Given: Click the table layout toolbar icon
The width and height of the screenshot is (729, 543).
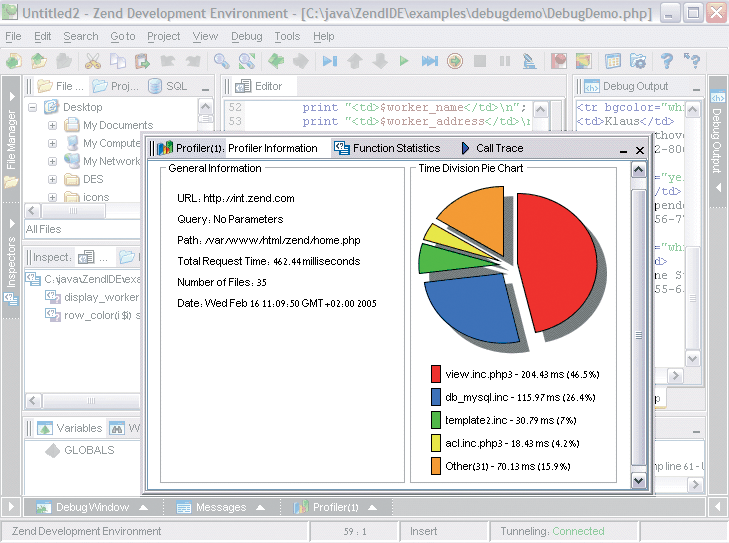Looking at the screenshot, I should tap(613, 61).
